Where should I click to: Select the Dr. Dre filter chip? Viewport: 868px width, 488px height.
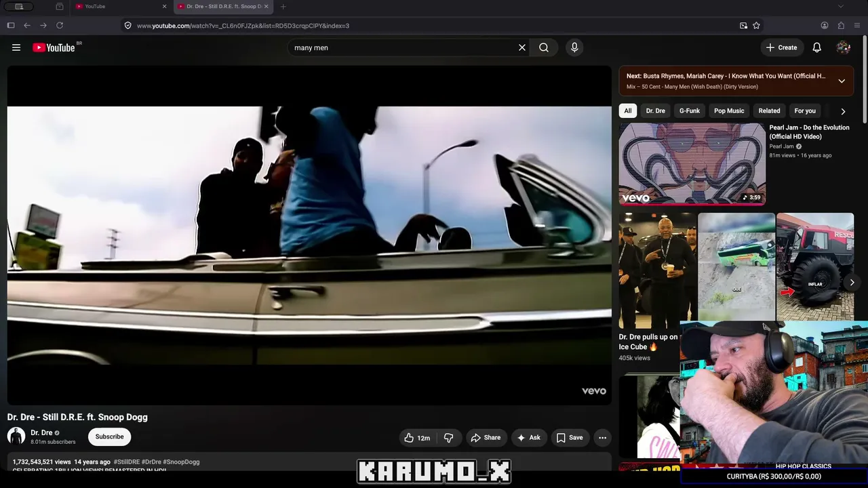click(656, 111)
